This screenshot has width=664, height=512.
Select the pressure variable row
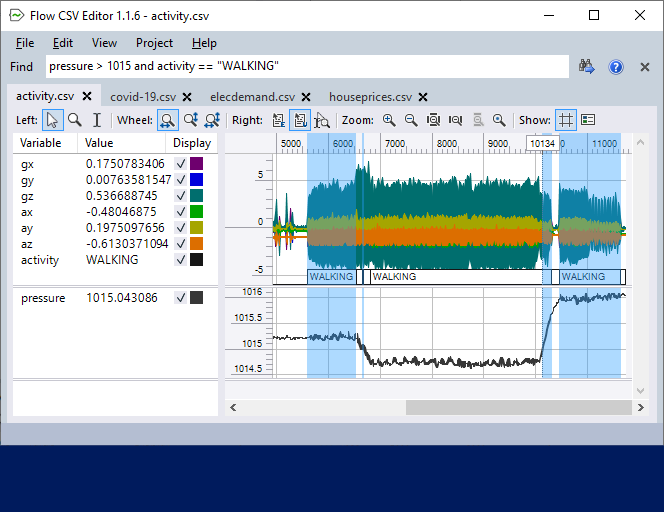tap(115, 298)
